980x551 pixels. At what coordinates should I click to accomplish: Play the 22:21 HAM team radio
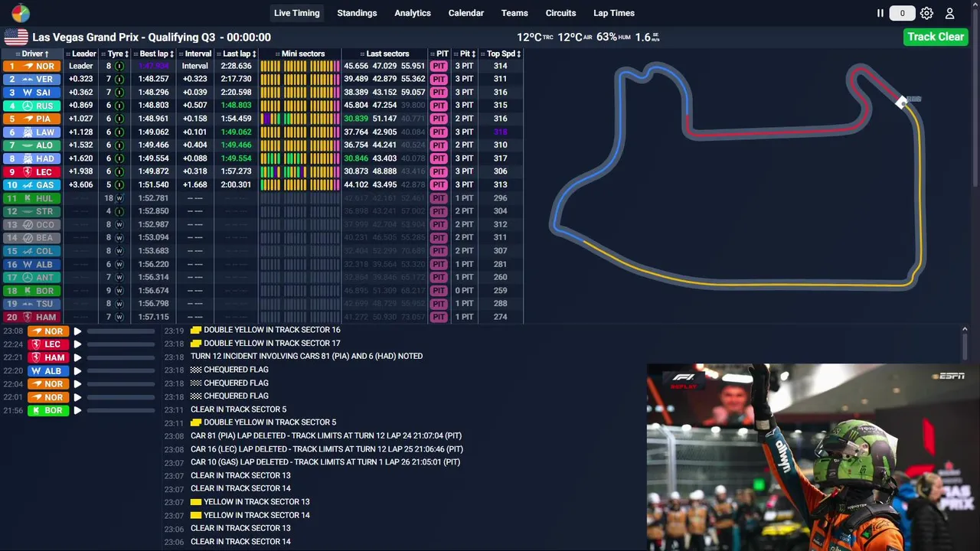click(77, 357)
